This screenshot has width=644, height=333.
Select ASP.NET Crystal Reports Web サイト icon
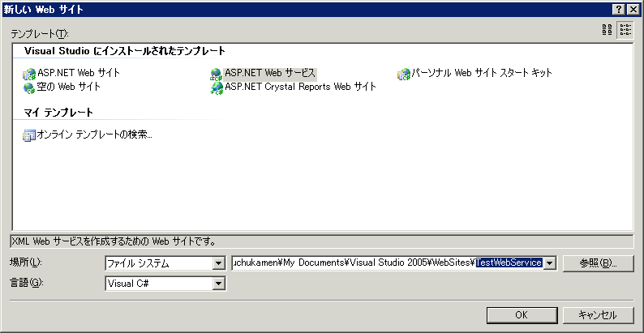[217, 88]
